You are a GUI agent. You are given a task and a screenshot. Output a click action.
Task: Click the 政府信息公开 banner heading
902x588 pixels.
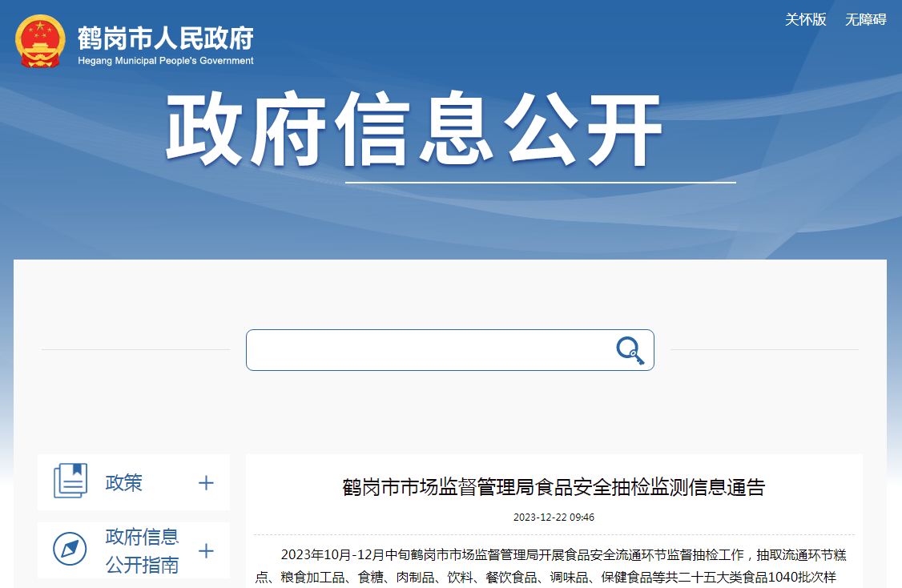414,129
